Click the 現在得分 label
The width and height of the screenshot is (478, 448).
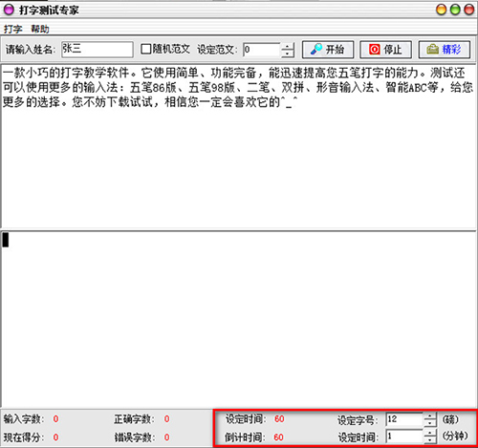pyautogui.click(x=24, y=437)
